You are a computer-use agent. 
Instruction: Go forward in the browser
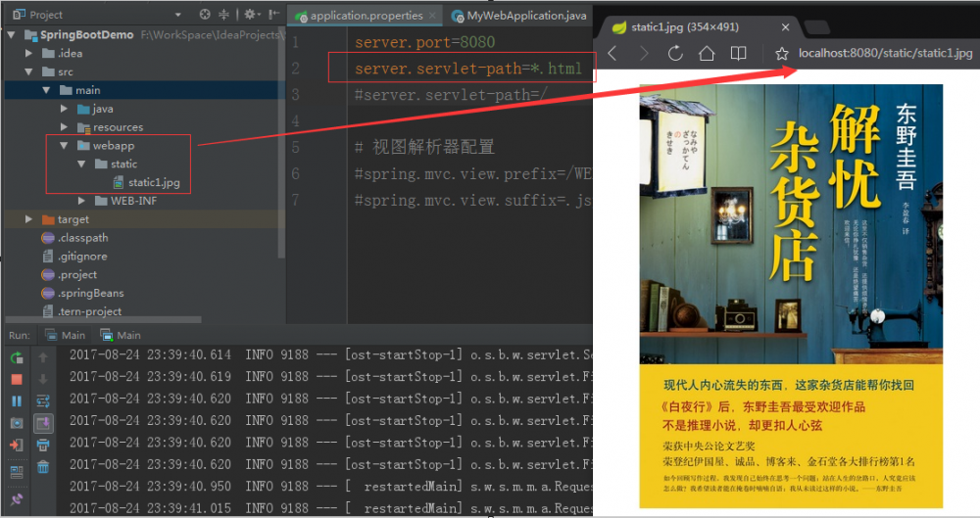tap(644, 54)
